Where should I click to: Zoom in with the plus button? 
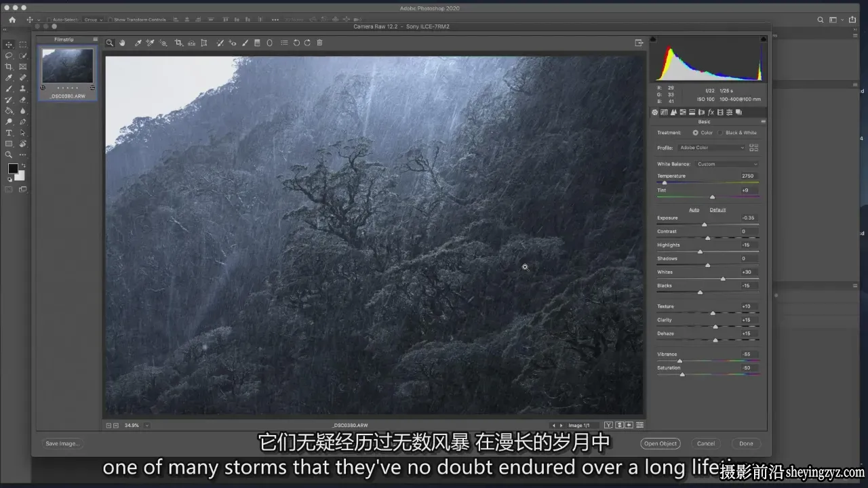pos(116,426)
